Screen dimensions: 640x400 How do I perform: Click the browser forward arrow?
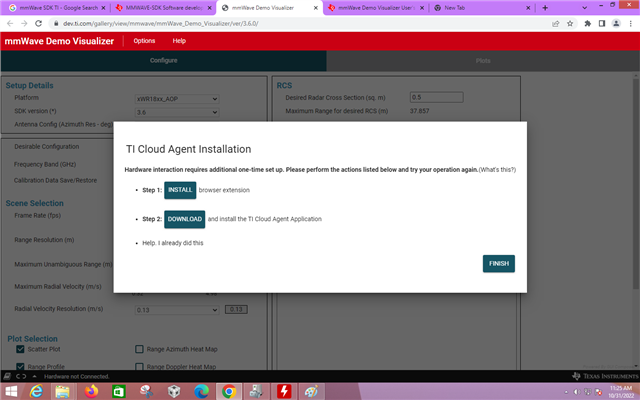tap(24, 24)
